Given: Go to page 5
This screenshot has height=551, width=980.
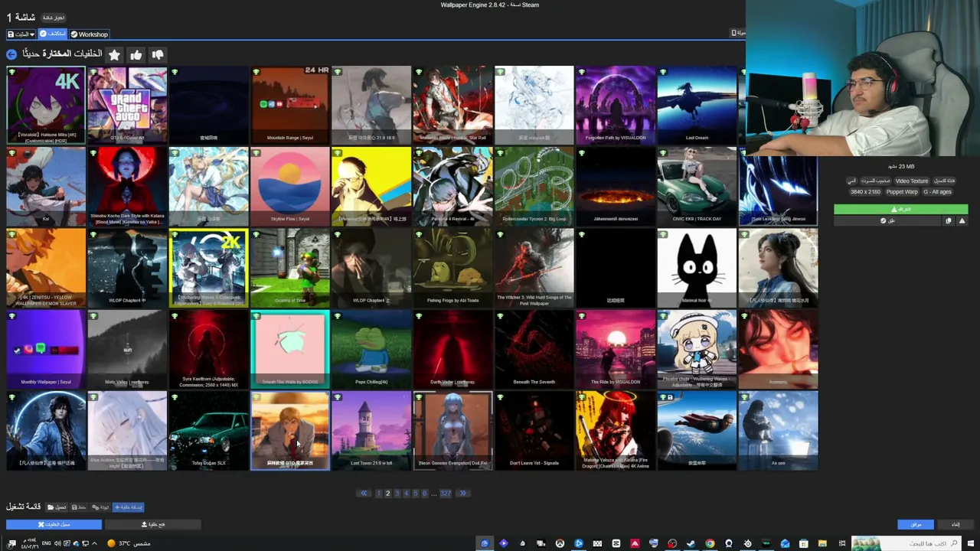Looking at the screenshot, I should coord(415,494).
